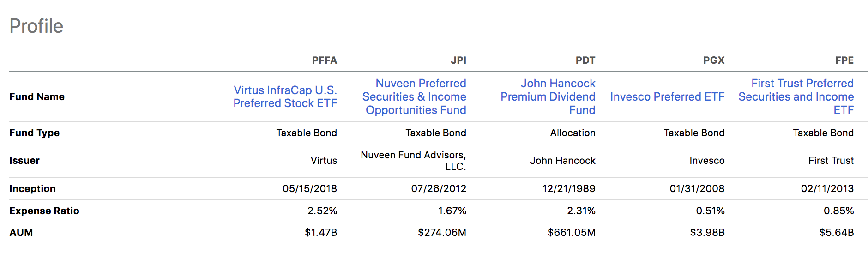Select the Fund Name row label
The image size is (868, 253).
(37, 96)
